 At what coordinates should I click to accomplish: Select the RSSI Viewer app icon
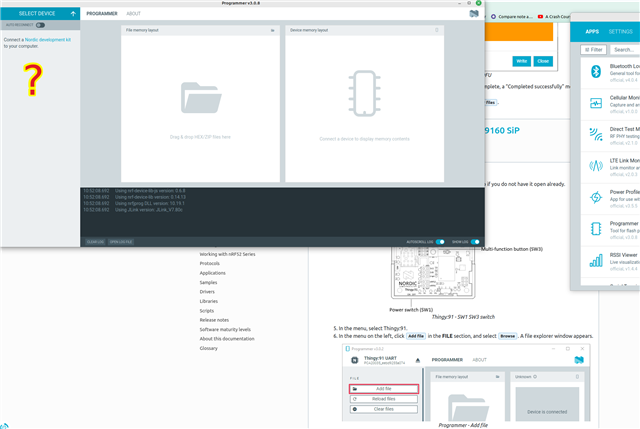pos(596,260)
